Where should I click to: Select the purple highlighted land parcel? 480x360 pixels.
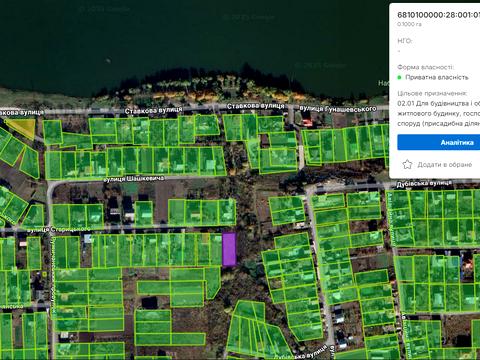pos(229,249)
